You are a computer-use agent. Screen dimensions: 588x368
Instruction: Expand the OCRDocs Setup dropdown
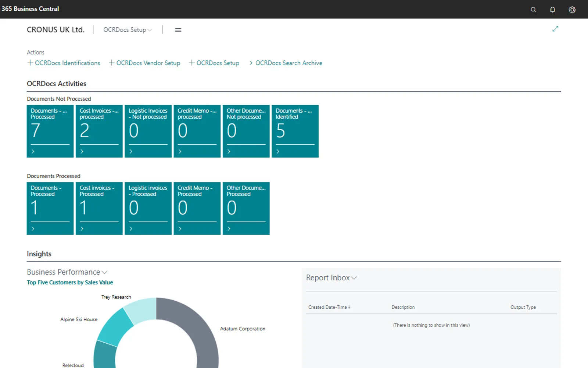coord(128,30)
